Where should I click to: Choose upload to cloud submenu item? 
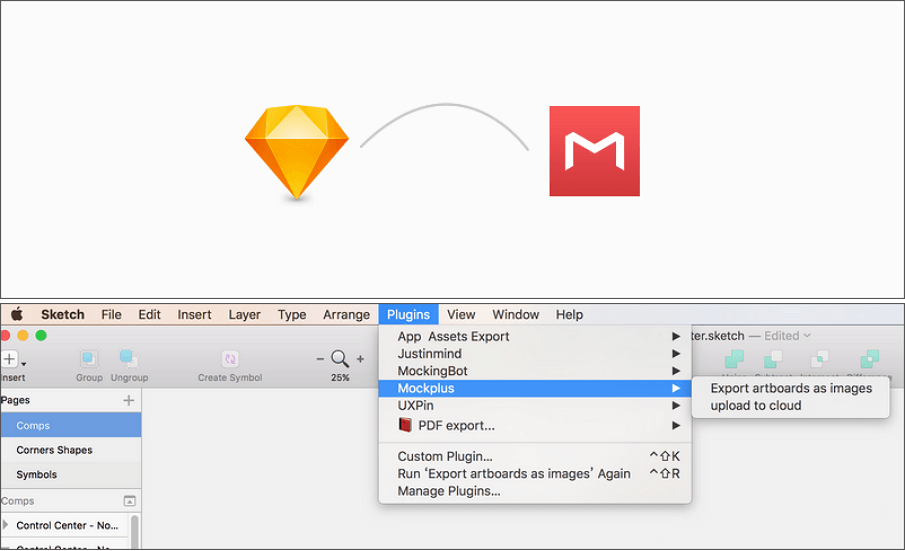(791, 406)
